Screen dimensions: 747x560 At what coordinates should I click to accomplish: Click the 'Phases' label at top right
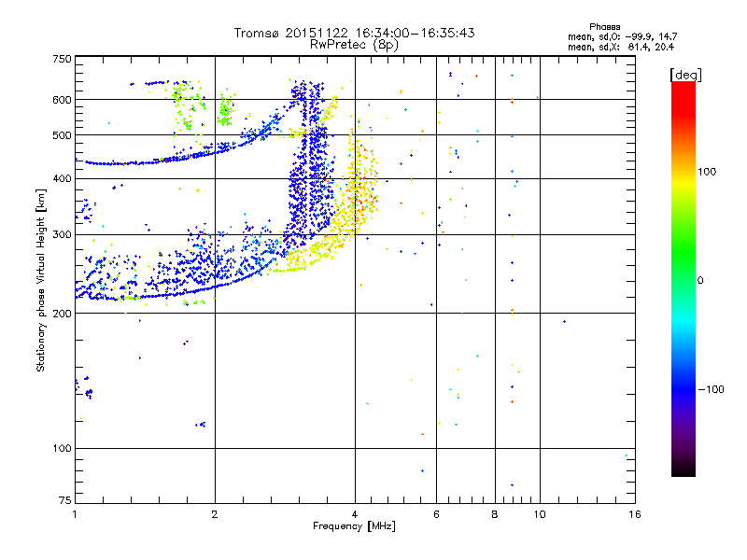[x=604, y=27]
